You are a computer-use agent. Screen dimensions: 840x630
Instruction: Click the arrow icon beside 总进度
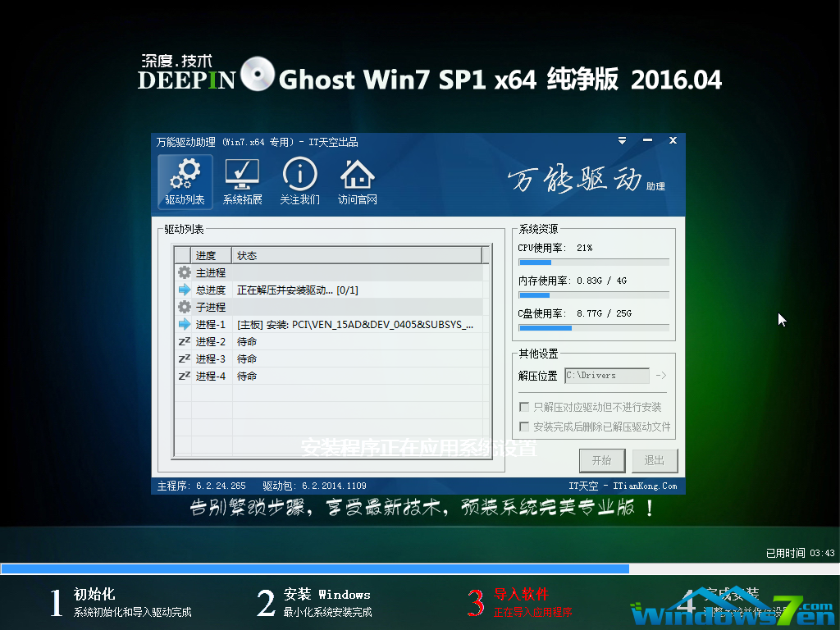click(x=185, y=290)
